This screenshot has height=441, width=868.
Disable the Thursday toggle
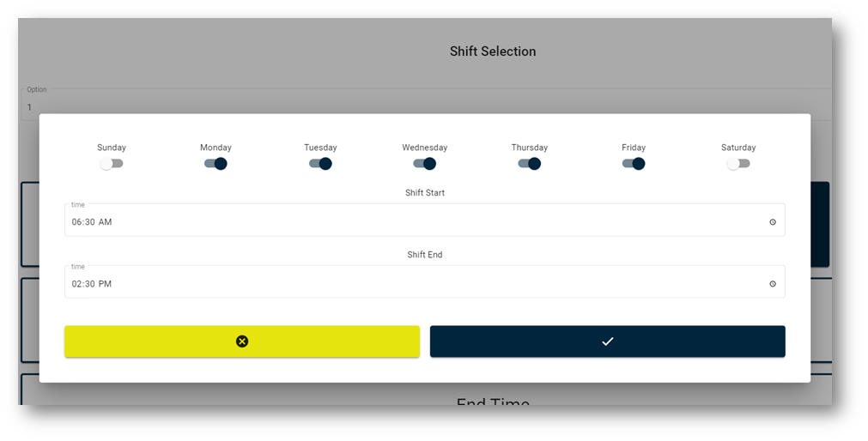(529, 164)
